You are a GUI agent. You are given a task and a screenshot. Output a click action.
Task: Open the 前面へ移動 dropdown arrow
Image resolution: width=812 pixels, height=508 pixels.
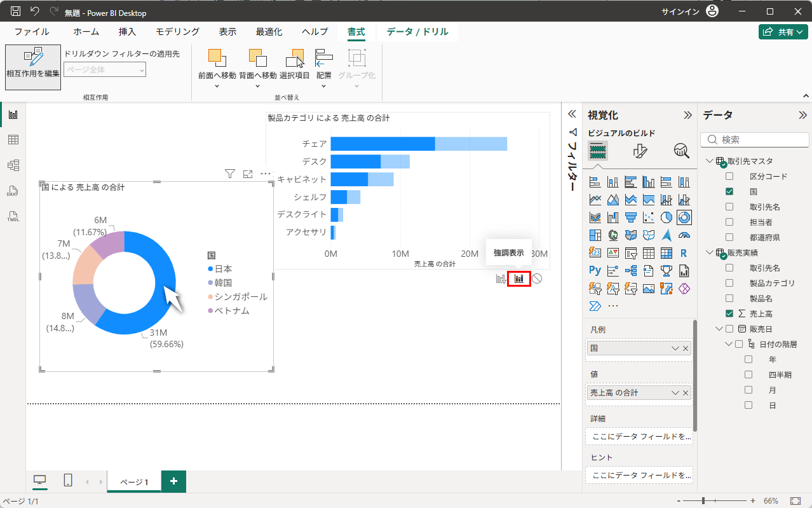pyautogui.click(x=217, y=86)
